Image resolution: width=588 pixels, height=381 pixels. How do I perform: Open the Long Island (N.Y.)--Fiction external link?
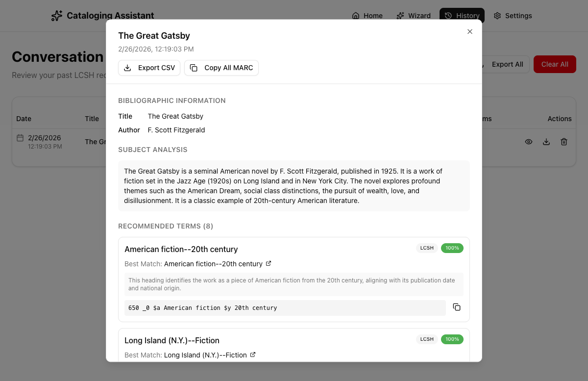[253, 355]
